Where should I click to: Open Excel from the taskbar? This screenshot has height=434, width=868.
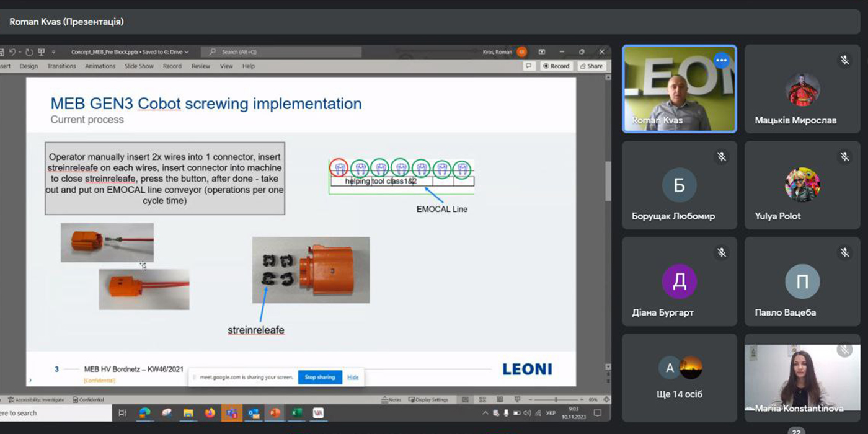click(296, 413)
